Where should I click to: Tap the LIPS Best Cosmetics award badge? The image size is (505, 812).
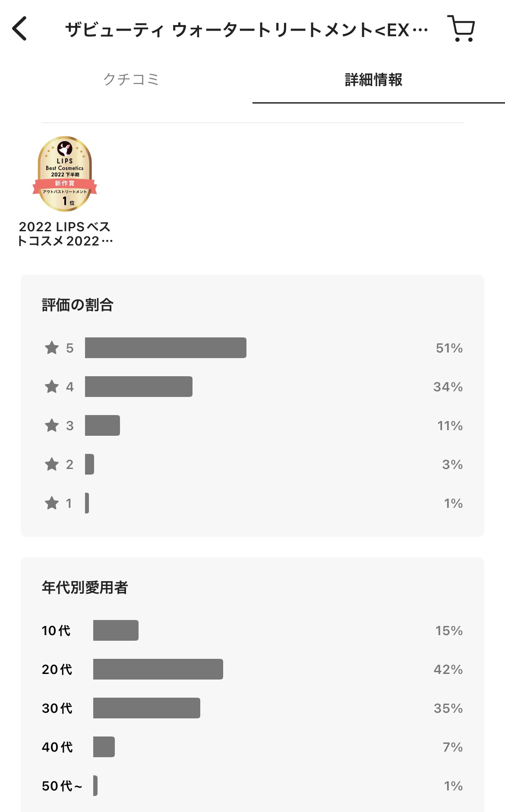65,174
